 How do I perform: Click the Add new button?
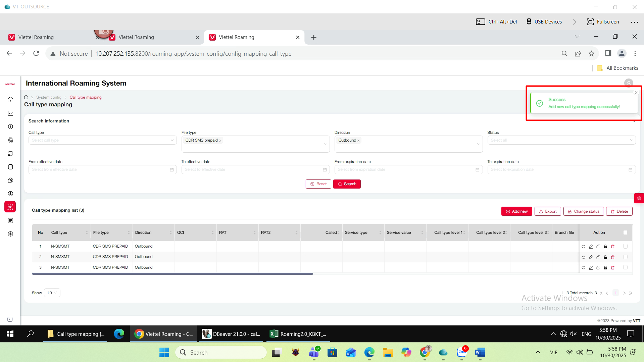[516, 211]
